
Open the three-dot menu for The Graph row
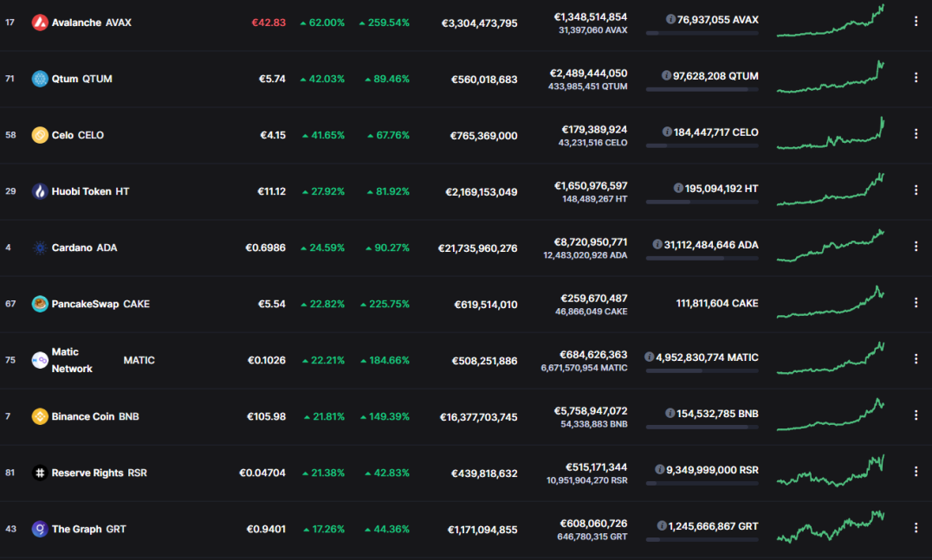pyautogui.click(x=916, y=528)
